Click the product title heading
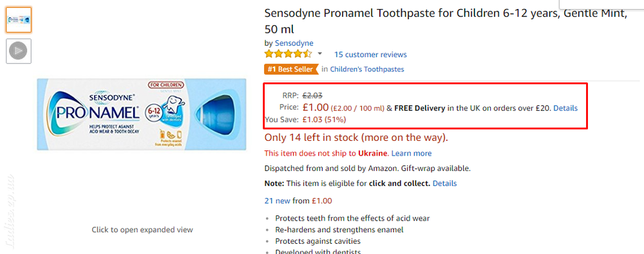Viewport: 644px width, 254px height. point(446,21)
